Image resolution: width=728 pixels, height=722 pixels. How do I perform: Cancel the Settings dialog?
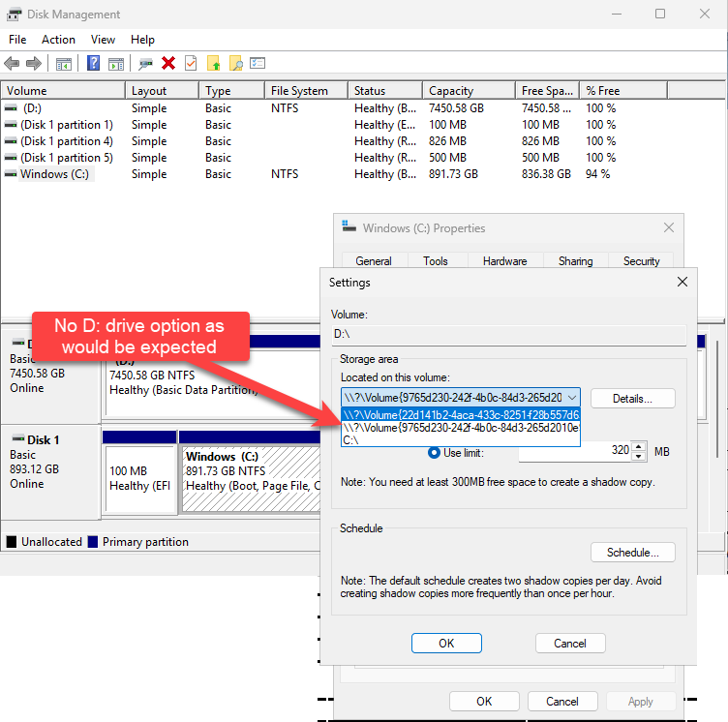point(570,643)
